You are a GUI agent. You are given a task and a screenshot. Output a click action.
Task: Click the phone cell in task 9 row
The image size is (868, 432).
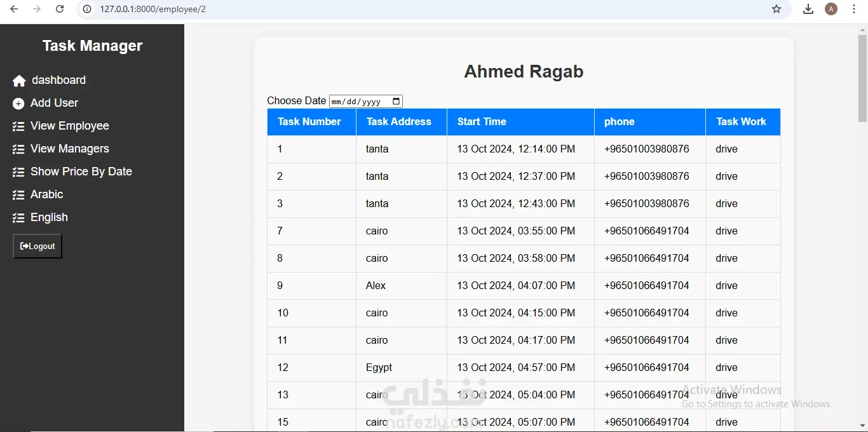(650, 286)
